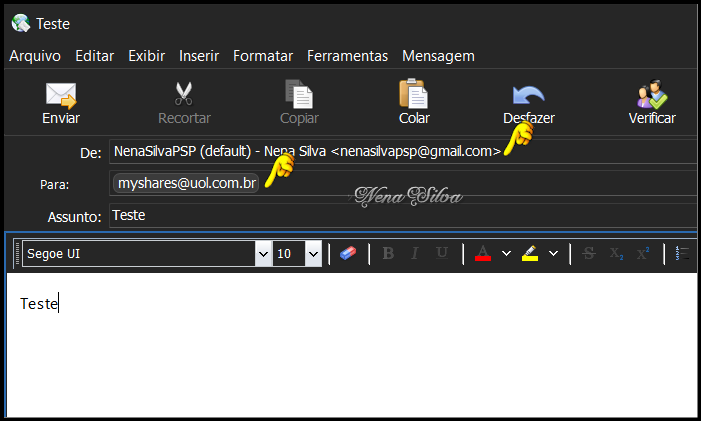Screen dimensions: 701x421
Task: Toggle strikethrough formatting
Action: pyautogui.click(x=590, y=254)
